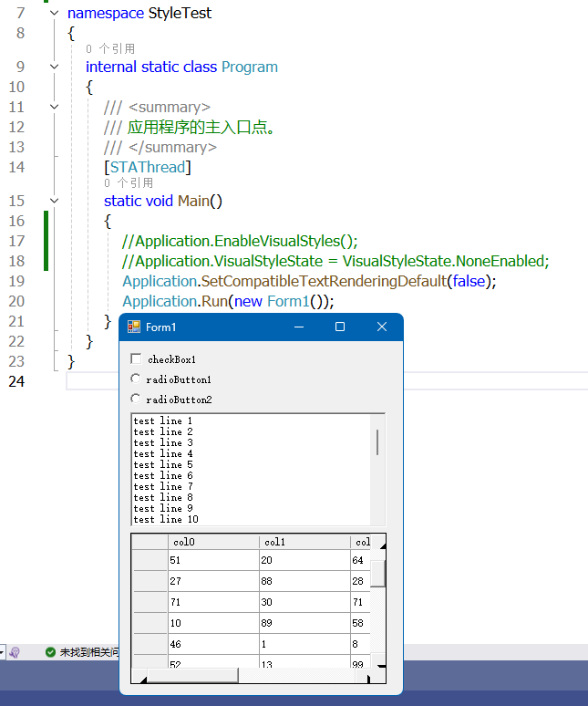The image size is (588, 706).
Task: Sort grid by col0 header
Action: 213,542
